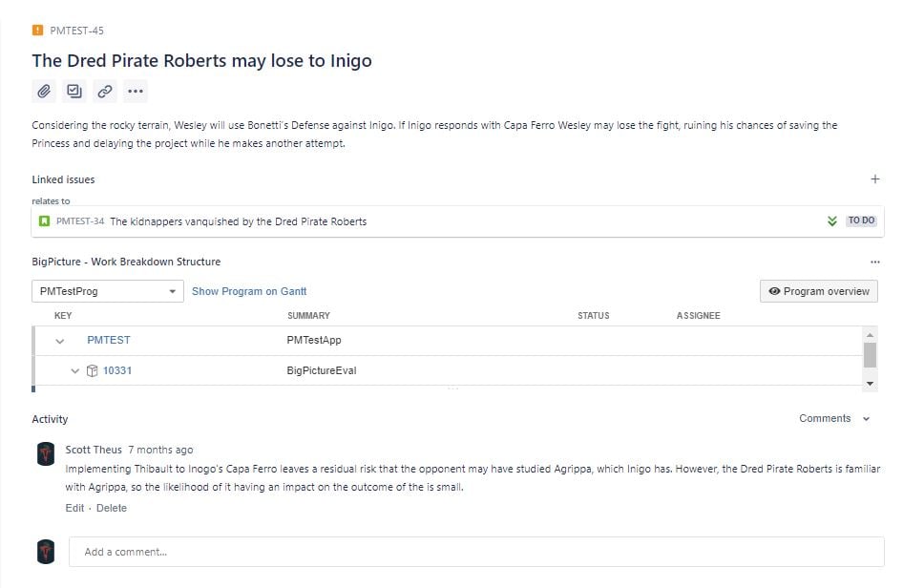903x588 pixels.
Task: Click the '7 months ago' timestamp
Action: coord(160,450)
